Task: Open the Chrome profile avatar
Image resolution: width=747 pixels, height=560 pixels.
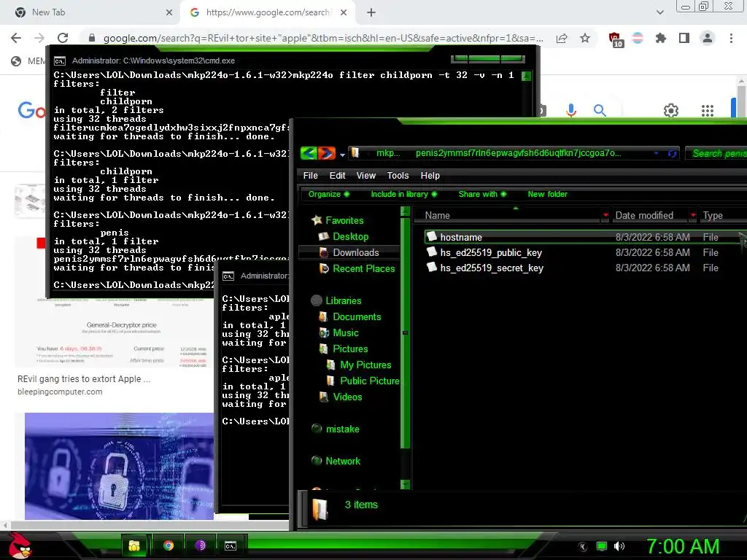Action: [x=708, y=38]
